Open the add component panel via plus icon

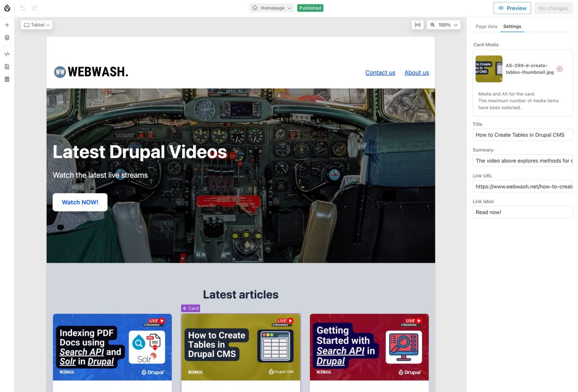[x=7, y=25]
